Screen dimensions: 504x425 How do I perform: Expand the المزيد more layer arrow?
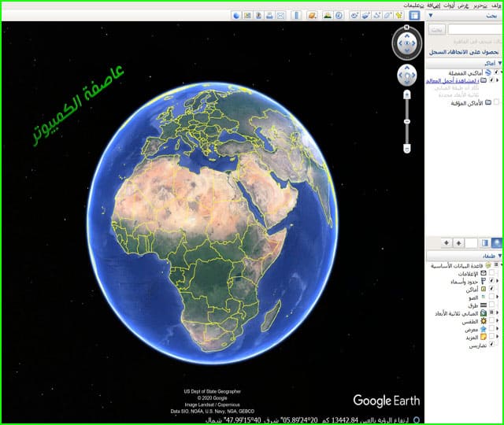498,337
